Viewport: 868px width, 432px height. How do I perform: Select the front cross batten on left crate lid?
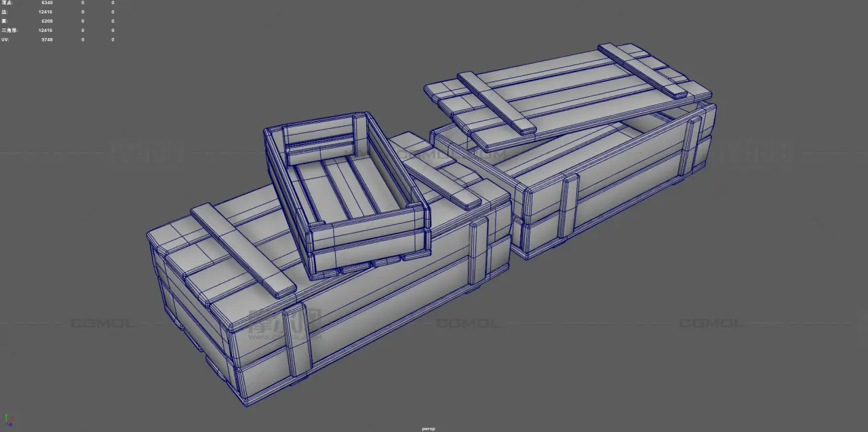[243, 251]
